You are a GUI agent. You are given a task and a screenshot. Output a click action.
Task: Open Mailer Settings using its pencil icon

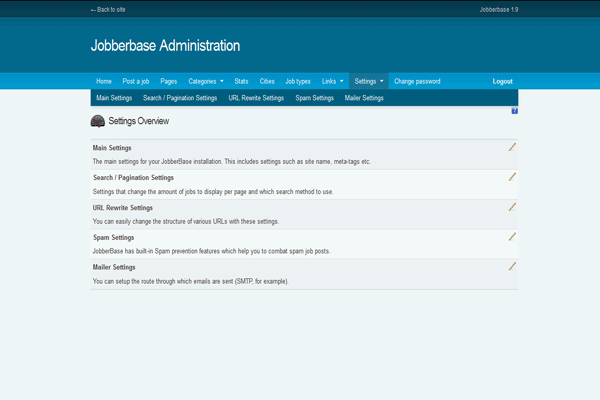[512, 267]
